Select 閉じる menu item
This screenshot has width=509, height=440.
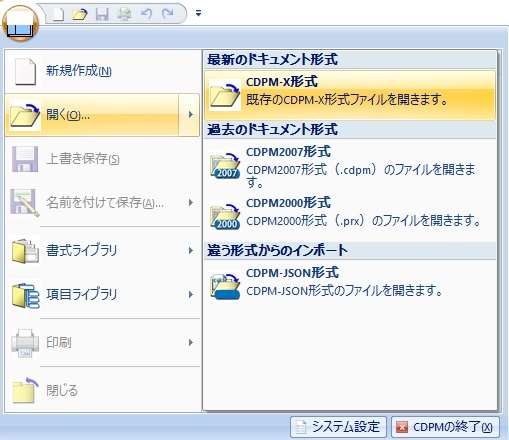102,390
